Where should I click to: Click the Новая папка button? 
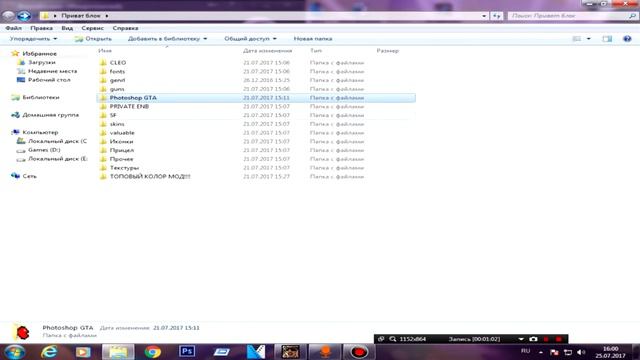[313, 39]
